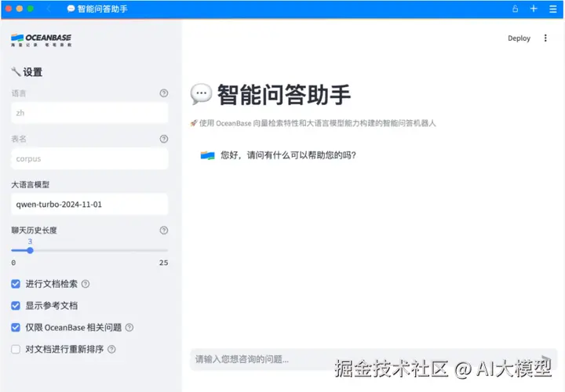
Task: Show help icon next to 仅限 OceanBase 相关问题
Action: (129, 327)
